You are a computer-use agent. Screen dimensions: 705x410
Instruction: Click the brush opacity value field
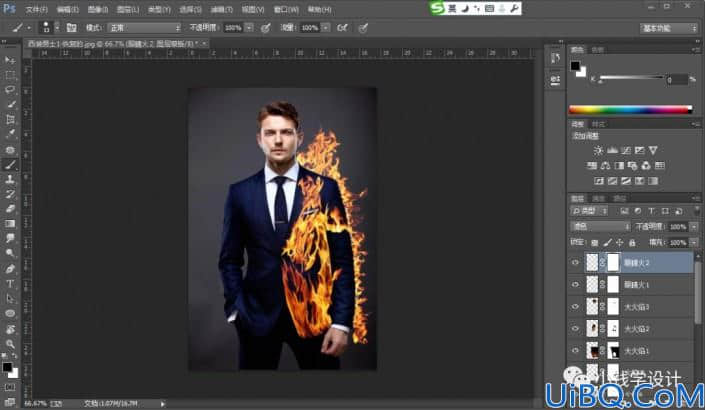click(x=233, y=28)
